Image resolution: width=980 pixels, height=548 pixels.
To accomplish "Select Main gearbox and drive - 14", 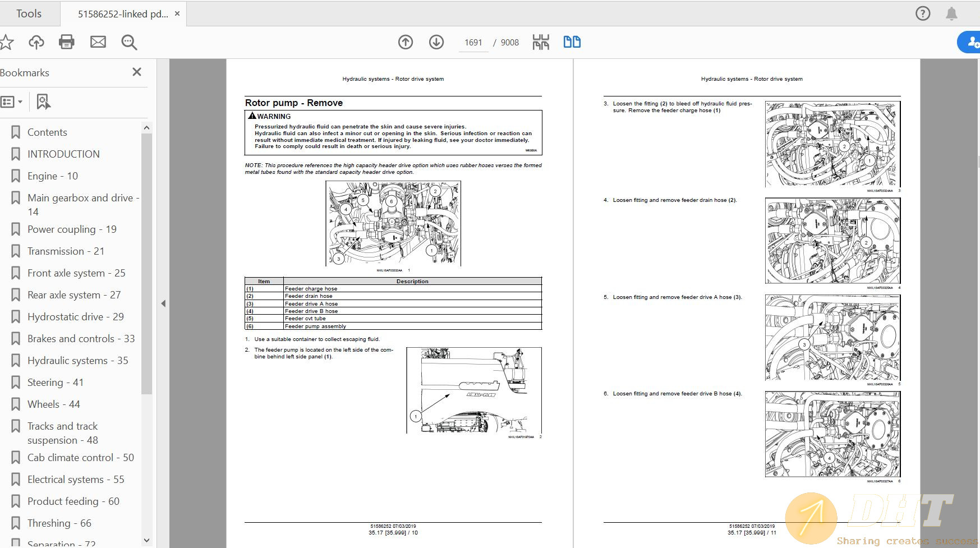I will 83,205.
